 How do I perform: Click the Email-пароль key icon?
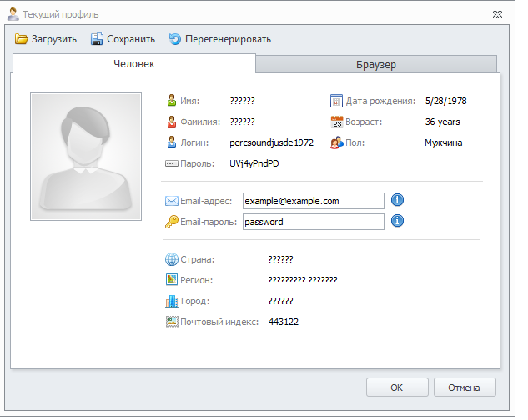coord(171,222)
